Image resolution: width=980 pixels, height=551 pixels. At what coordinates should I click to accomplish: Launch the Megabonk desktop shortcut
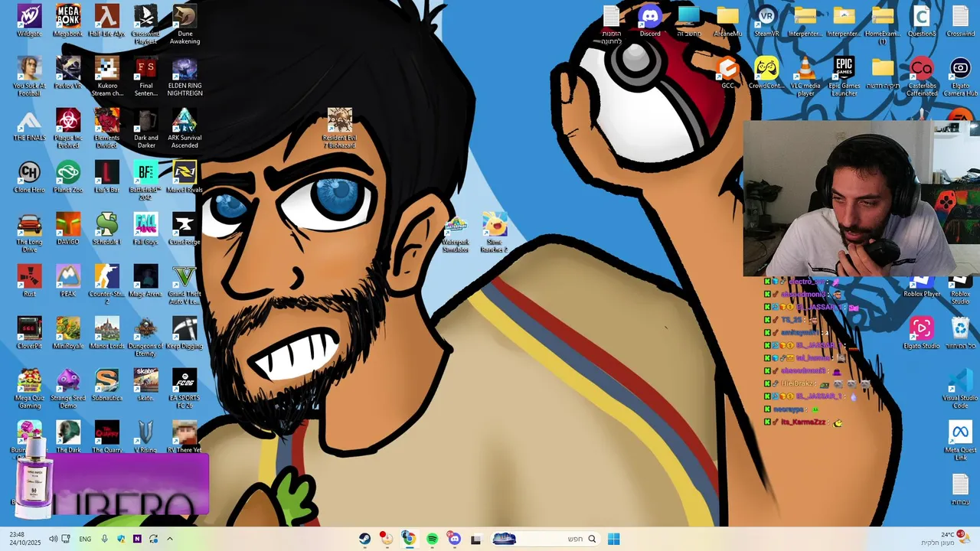click(x=68, y=21)
